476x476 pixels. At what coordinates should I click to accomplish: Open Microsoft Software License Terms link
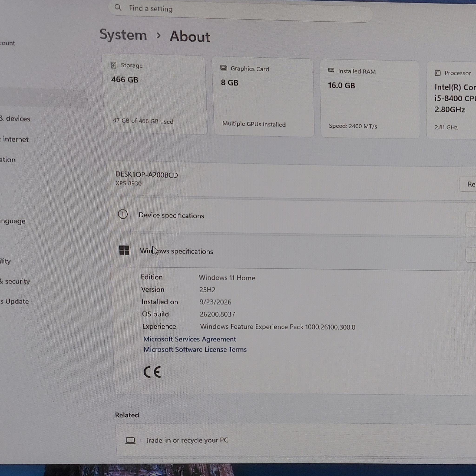point(195,349)
